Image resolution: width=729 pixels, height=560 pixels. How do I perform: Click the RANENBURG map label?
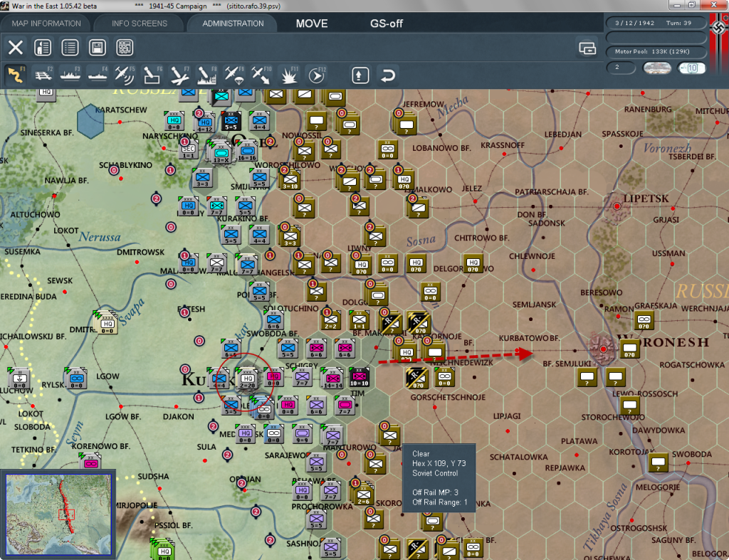(648, 109)
